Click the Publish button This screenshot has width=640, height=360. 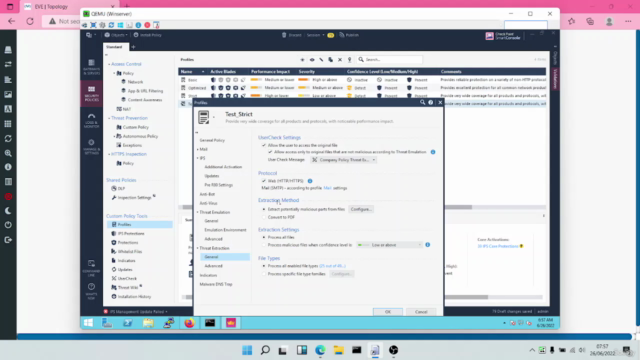349,35
